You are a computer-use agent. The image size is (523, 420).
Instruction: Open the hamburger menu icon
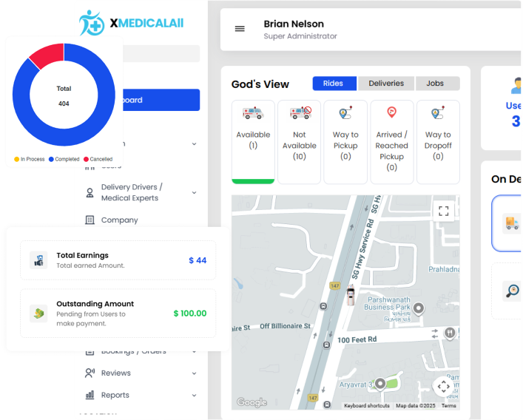240,29
